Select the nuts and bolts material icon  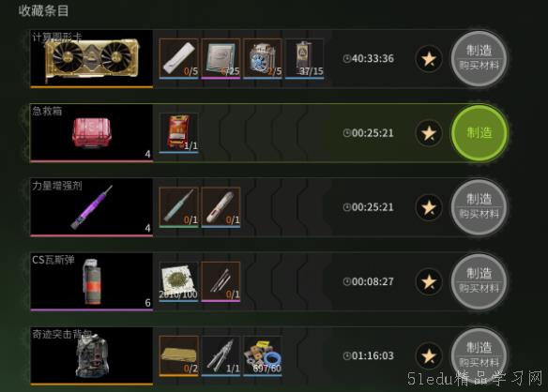[x=263, y=355]
